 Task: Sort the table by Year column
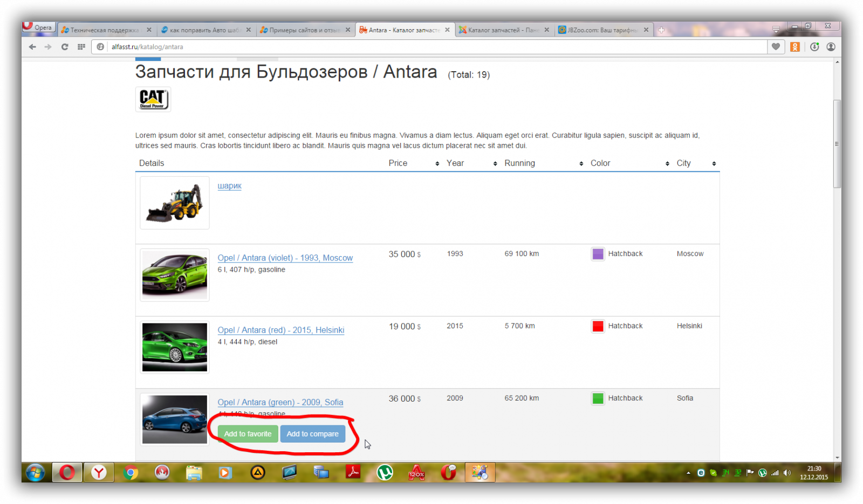[x=471, y=163]
